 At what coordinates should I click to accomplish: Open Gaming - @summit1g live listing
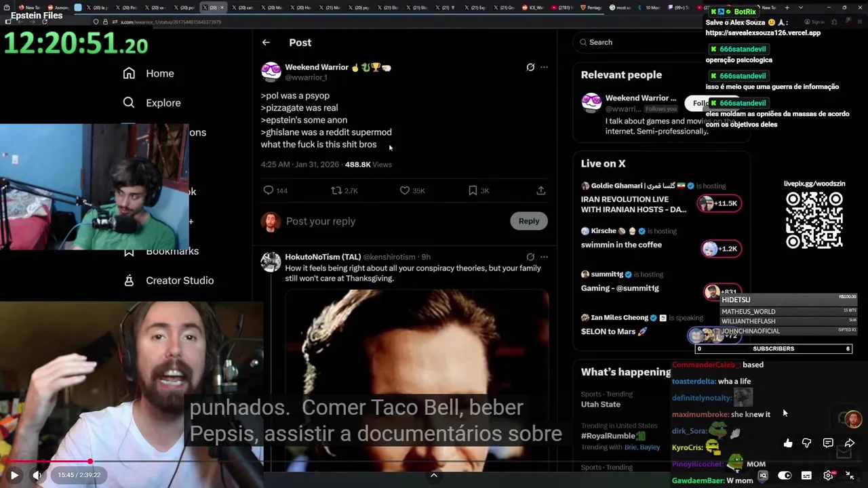tap(620, 288)
